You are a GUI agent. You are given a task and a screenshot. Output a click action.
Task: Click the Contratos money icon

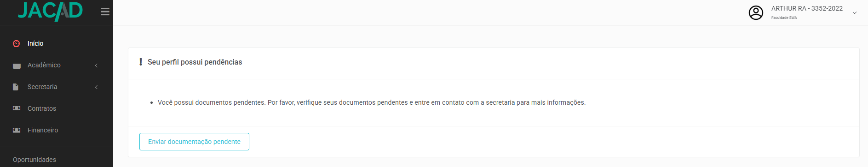point(17,108)
